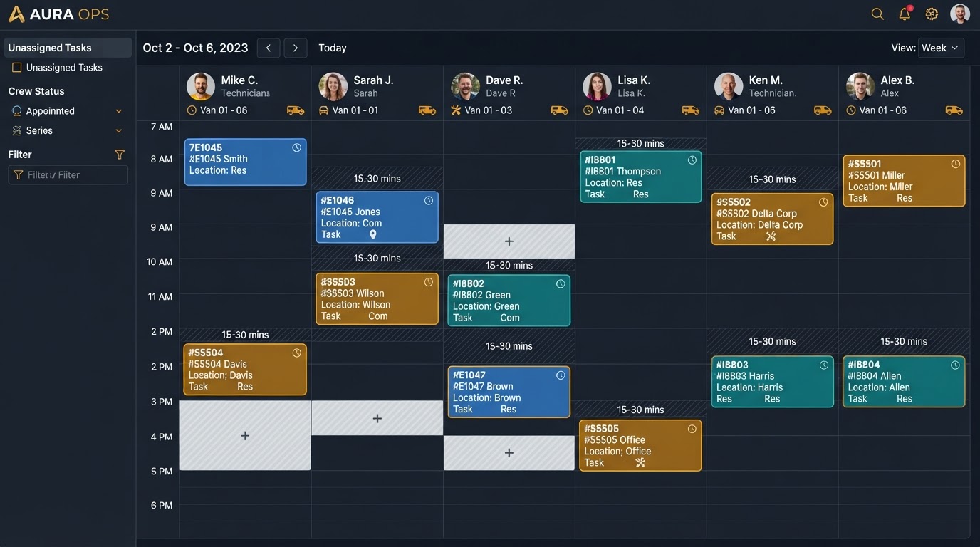This screenshot has width=980, height=547.
Task: Add a task in Dave R.'s morning empty slot
Action: pyautogui.click(x=509, y=241)
